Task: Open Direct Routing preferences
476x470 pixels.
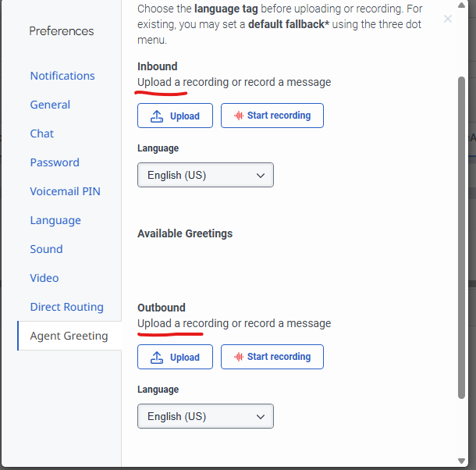Action: point(66,307)
